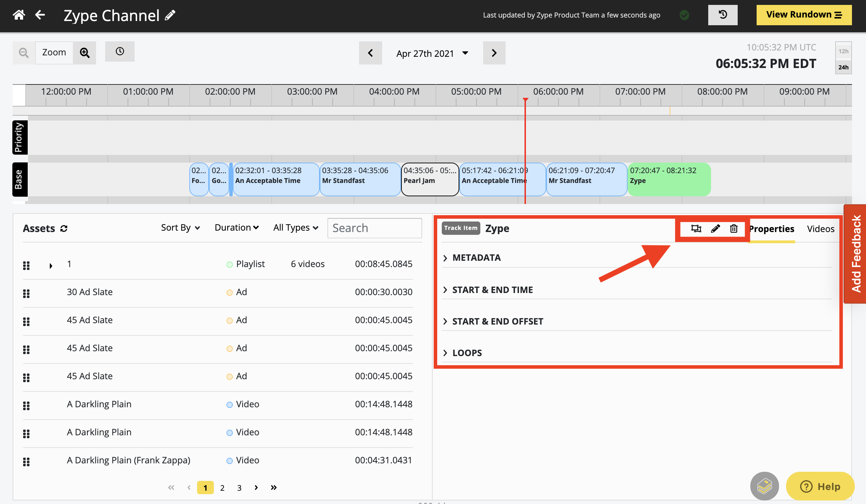Open the All Types filter dropdown
This screenshot has height=504, width=866.
pos(296,228)
